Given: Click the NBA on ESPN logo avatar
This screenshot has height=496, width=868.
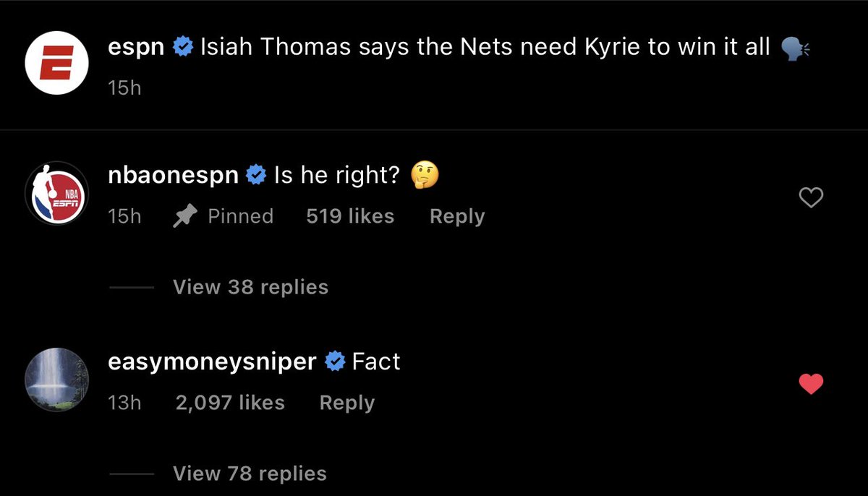Looking at the screenshot, I should [x=56, y=192].
